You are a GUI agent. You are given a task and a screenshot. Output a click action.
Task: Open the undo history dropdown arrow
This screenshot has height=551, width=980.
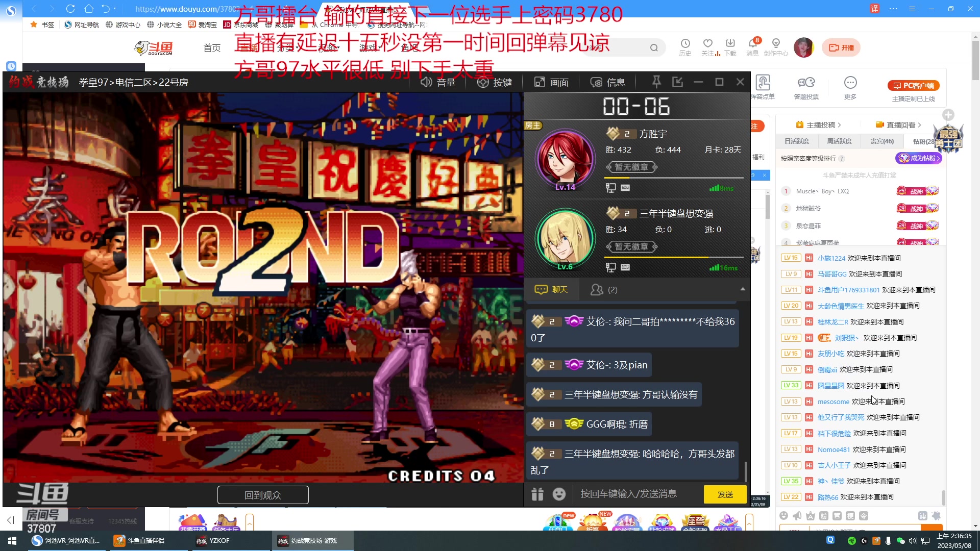(x=114, y=9)
